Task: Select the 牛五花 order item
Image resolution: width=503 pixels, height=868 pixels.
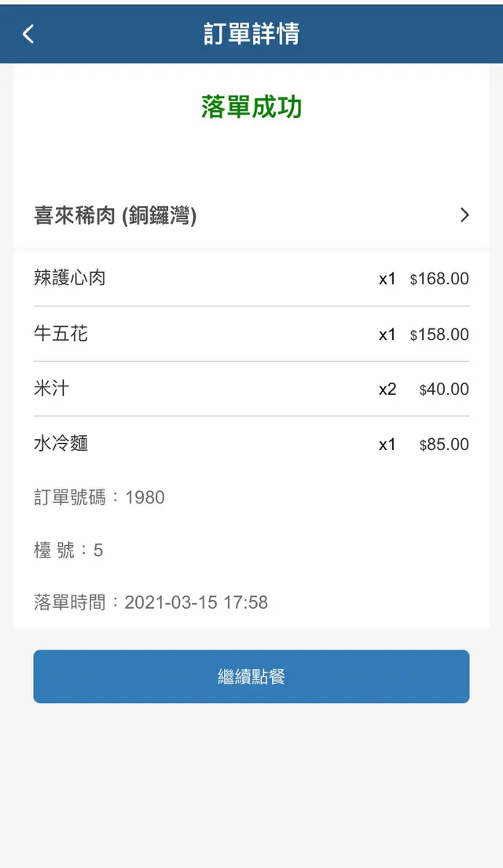Action: click(x=61, y=334)
